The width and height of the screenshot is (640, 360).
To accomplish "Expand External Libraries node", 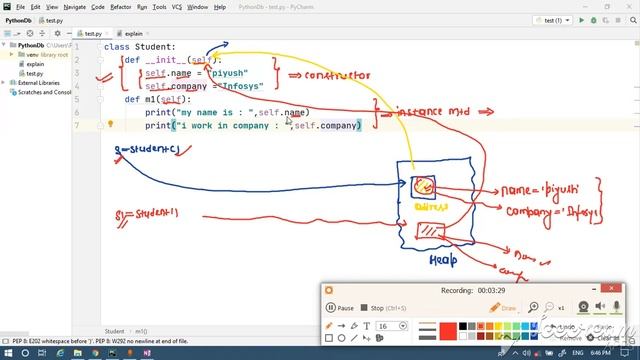I will (x=4, y=83).
